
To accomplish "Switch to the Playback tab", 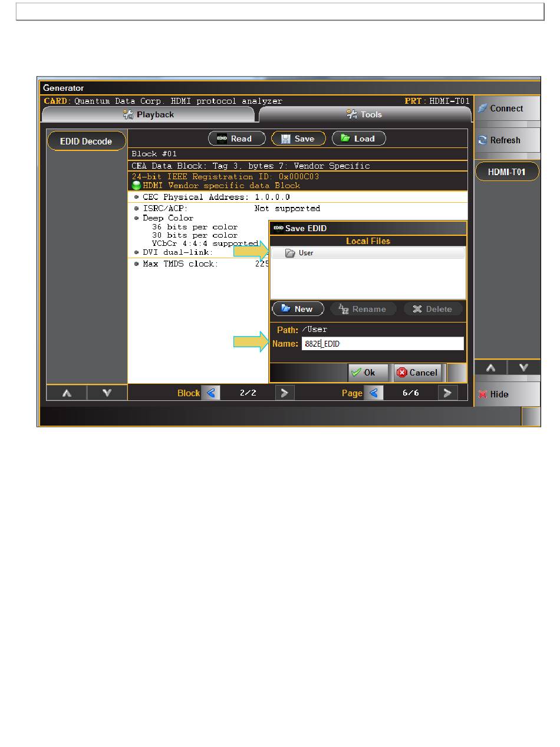I will 148,114.
